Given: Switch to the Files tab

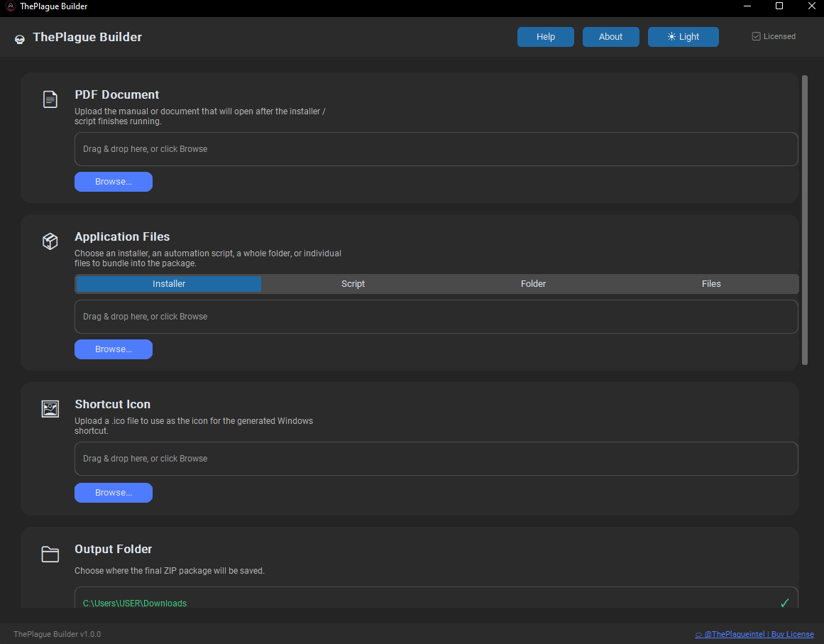Looking at the screenshot, I should point(711,284).
